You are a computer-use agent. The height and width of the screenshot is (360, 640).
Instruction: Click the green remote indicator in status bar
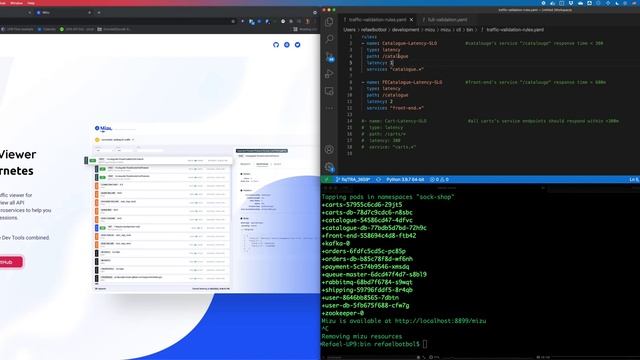pos(327,180)
